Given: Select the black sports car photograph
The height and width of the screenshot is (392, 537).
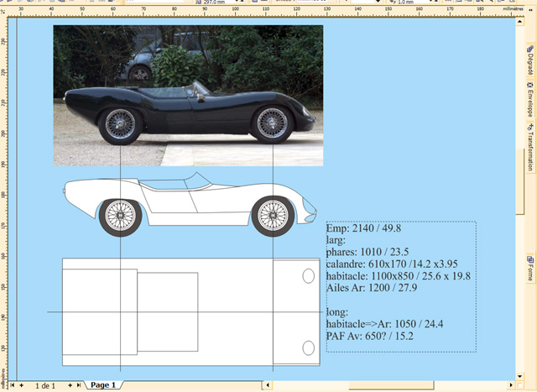Looking at the screenshot, I should coord(188,95).
